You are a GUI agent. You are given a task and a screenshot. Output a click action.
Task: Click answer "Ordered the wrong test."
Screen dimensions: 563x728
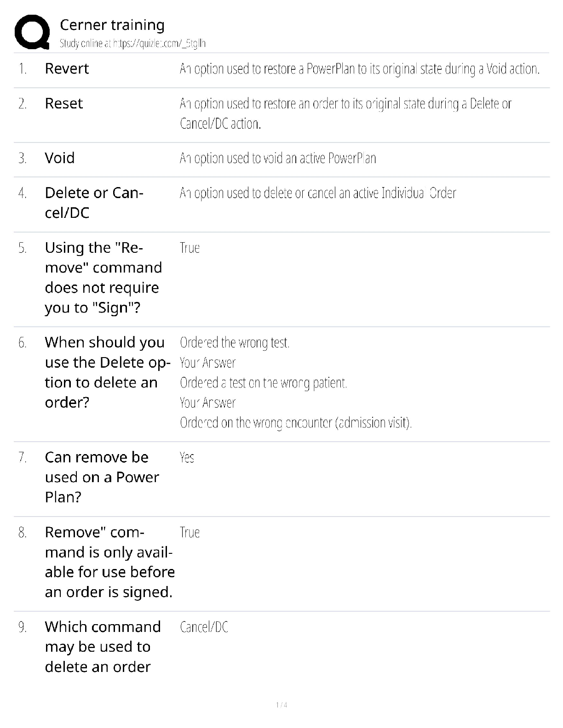tap(234, 342)
